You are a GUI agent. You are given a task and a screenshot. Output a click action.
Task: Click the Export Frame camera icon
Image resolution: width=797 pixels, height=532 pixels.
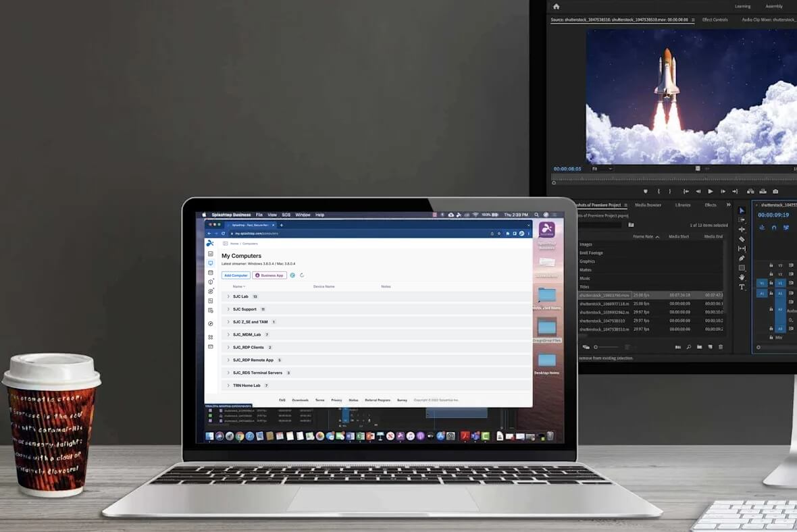[x=775, y=192]
